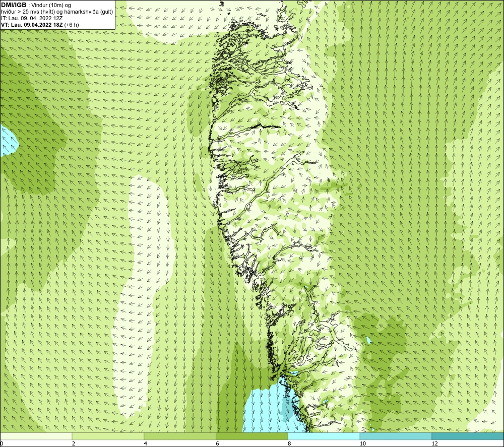Viewport: 504px width, 447px height.
Task: Click the large cyan wind area near southern cape
Action: 270,407
